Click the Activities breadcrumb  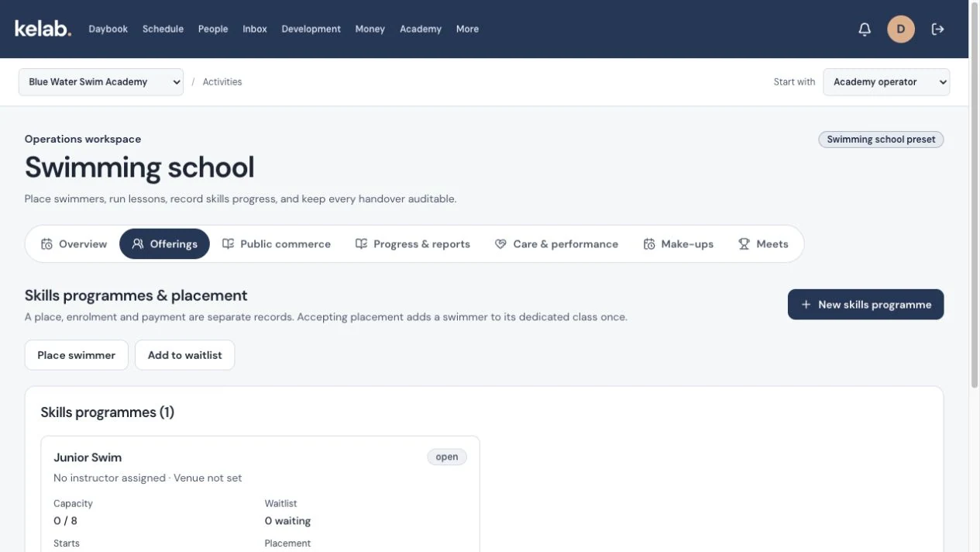point(222,82)
